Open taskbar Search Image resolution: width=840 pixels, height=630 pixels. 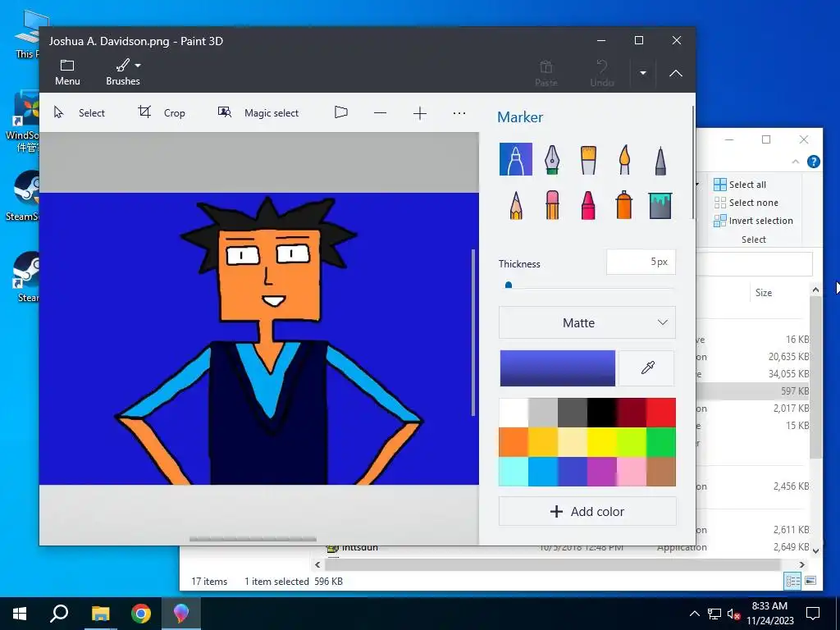tap(59, 614)
